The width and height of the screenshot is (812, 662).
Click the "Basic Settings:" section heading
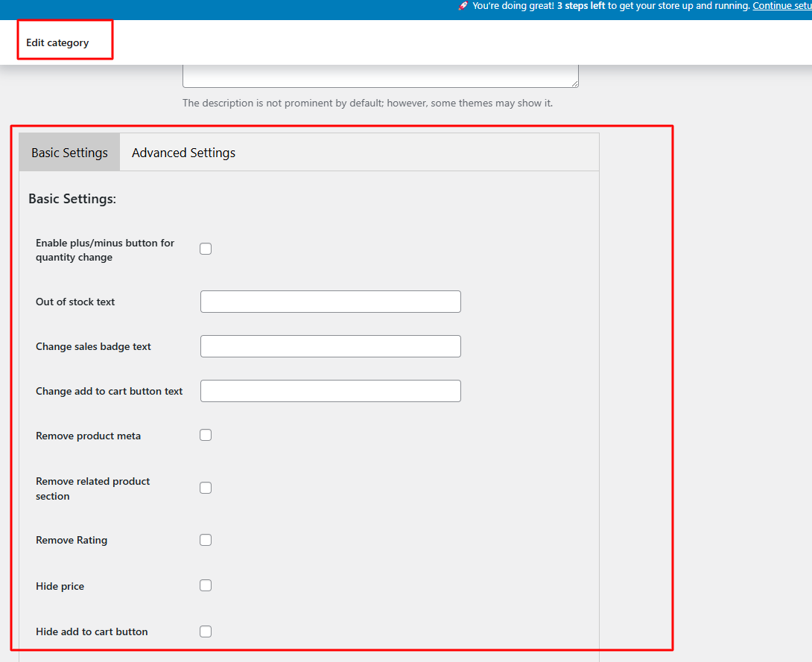tap(72, 199)
